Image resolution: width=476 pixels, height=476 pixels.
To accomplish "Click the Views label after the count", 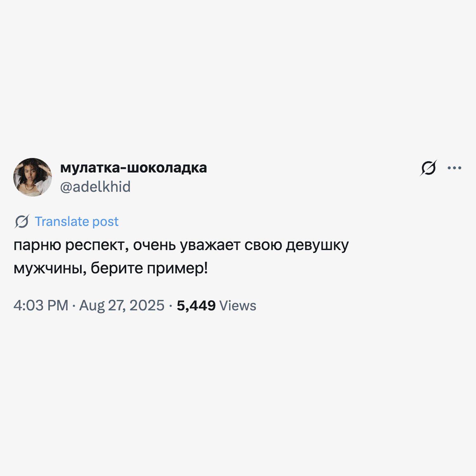I will click(x=238, y=306).
